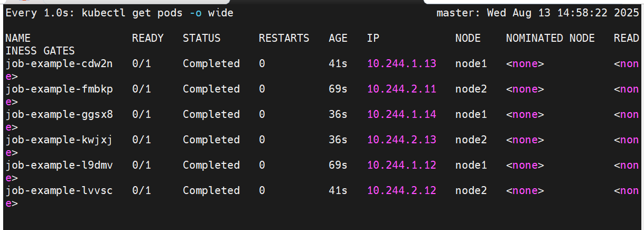Viewport: 644px width, 230px height.
Task: Click pod name job-example-cdw2n
Action: (x=59, y=64)
